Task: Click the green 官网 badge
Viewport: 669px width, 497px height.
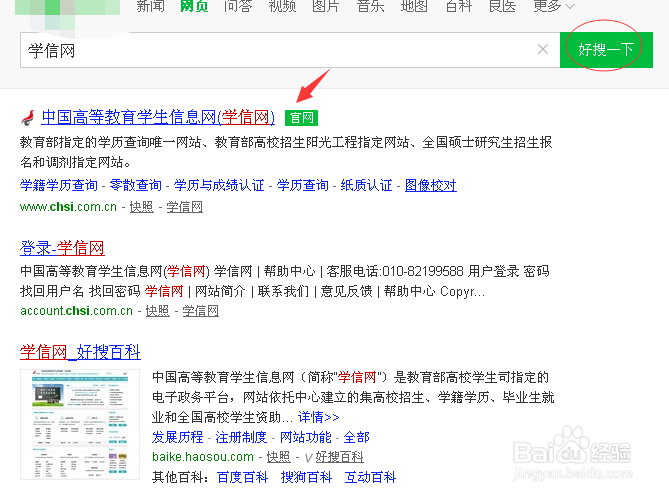Action: pyautogui.click(x=302, y=118)
